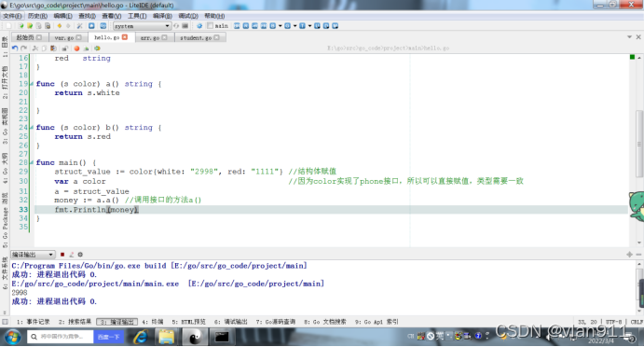Click the output panel scroll-down arrow

tap(639, 311)
